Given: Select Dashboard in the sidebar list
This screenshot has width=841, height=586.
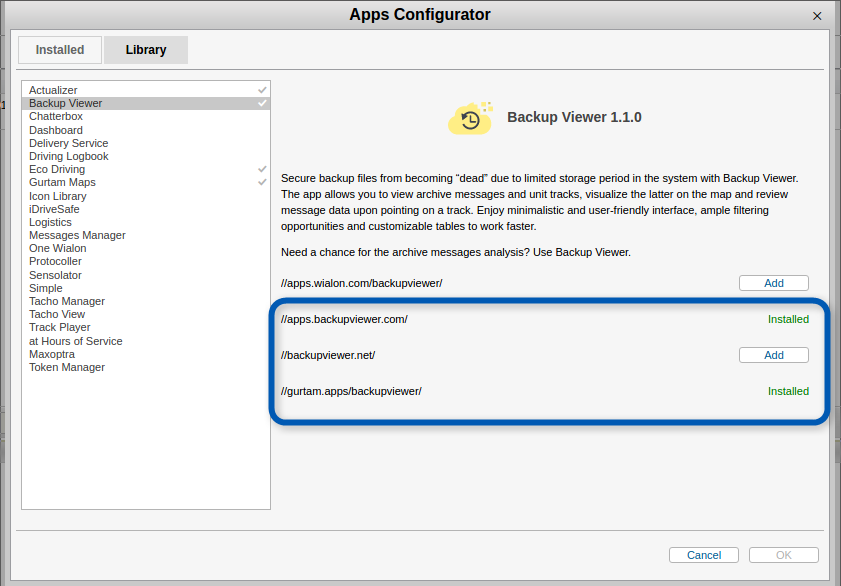Looking at the screenshot, I should click(55, 129).
